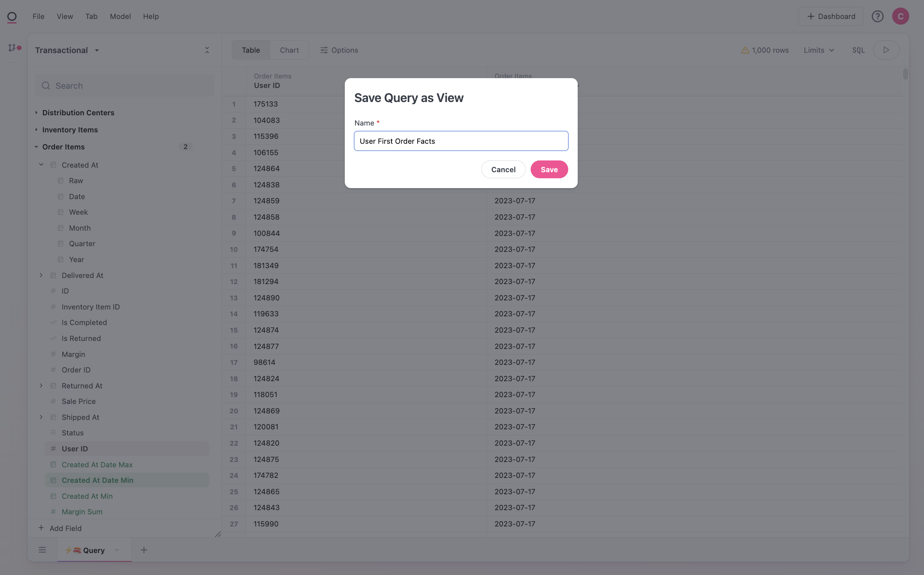924x575 pixels.
Task: Click the pink Save button
Action: pyautogui.click(x=549, y=170)
